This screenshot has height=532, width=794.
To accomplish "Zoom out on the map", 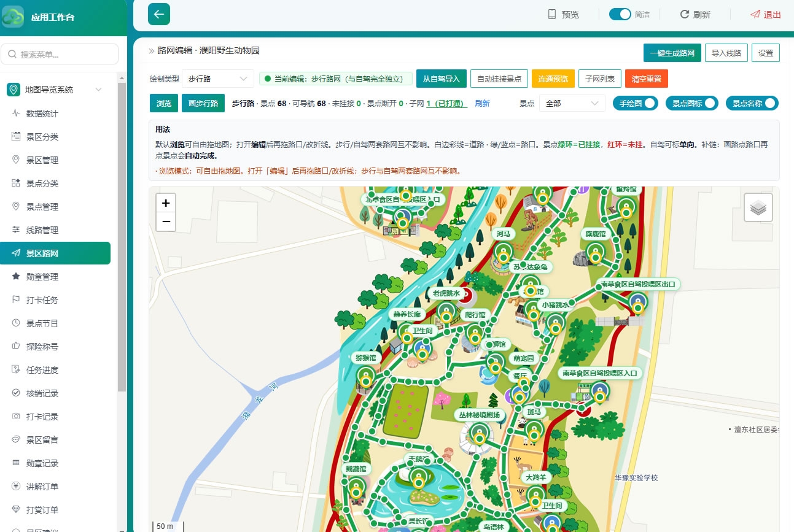I will click(166, 222).
